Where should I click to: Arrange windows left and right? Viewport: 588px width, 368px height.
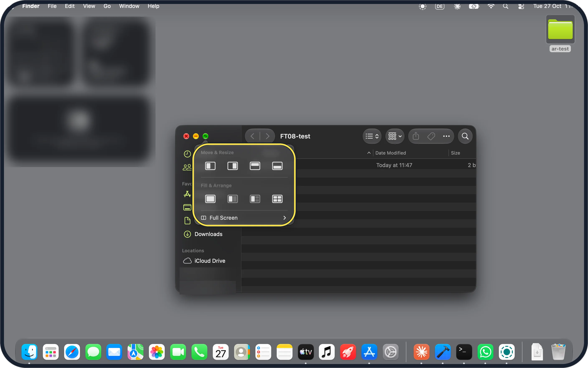coord(233,199)
